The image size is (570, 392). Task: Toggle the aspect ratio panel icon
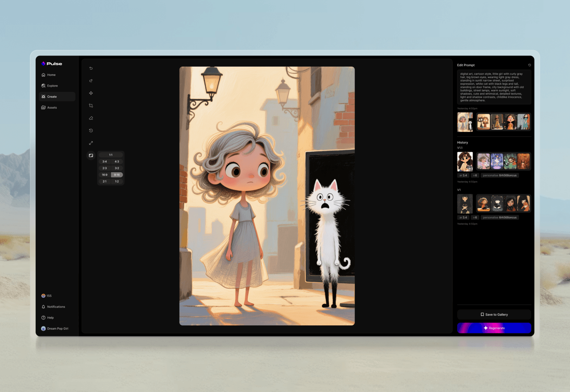tap(91, 155)
